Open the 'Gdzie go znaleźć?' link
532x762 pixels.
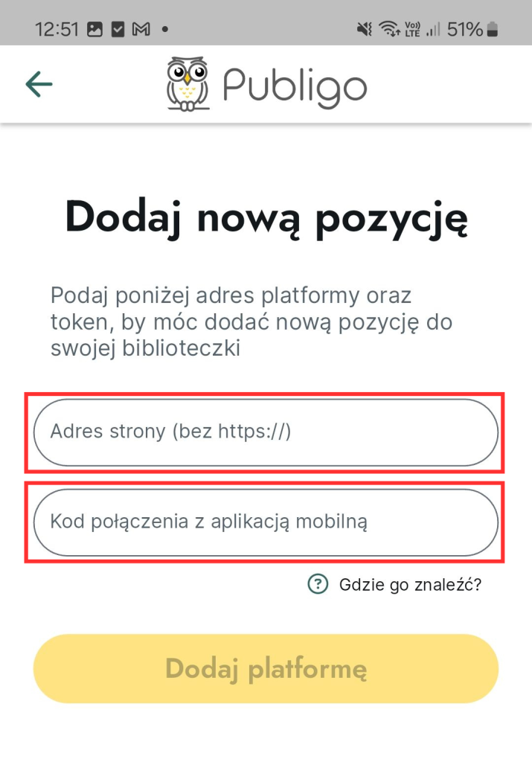(x=410, y=585)
